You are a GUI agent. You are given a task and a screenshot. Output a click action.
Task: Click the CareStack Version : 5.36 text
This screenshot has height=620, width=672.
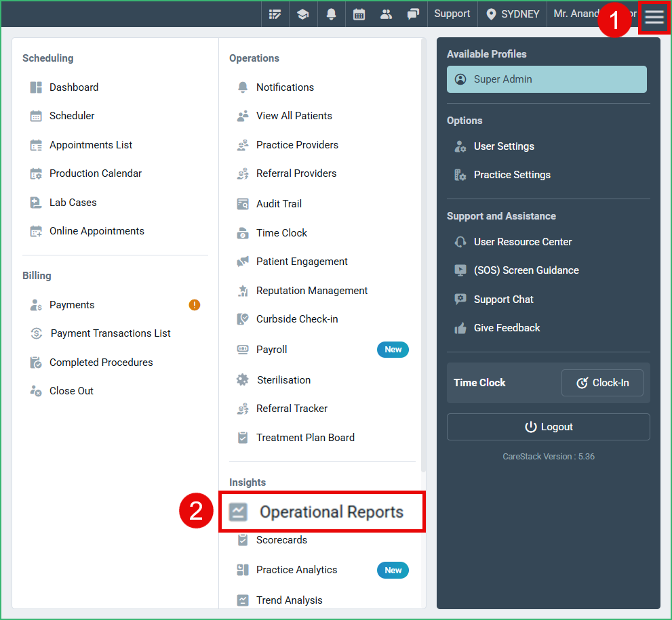click(x=548, y=457)
